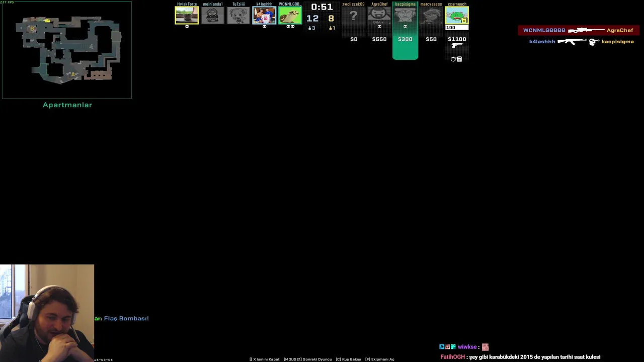This screenshot has height=362, width=644.
Task: Click the FPS counter readout
Action: tap(8, 2)
